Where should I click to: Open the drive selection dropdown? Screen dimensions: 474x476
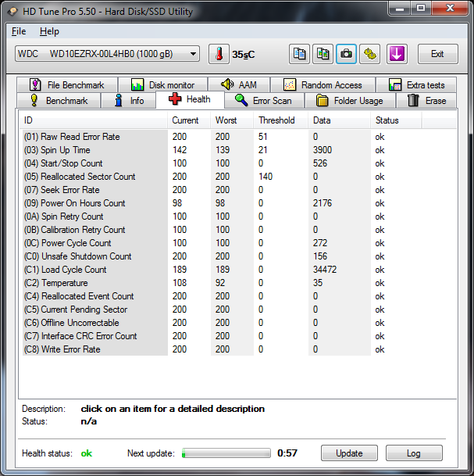coord(107,54)
